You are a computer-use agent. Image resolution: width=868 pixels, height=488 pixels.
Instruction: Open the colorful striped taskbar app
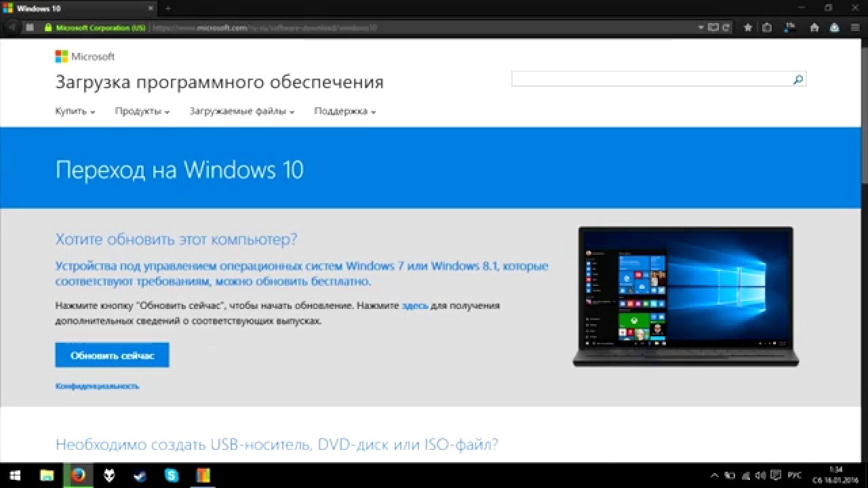point(203,475)
